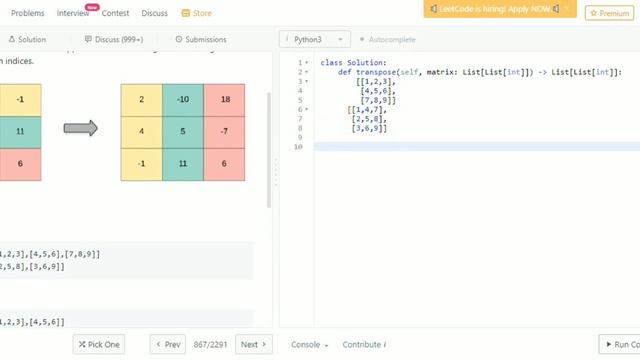
Task: Go to the Next problem
Action: pos(253,344)
